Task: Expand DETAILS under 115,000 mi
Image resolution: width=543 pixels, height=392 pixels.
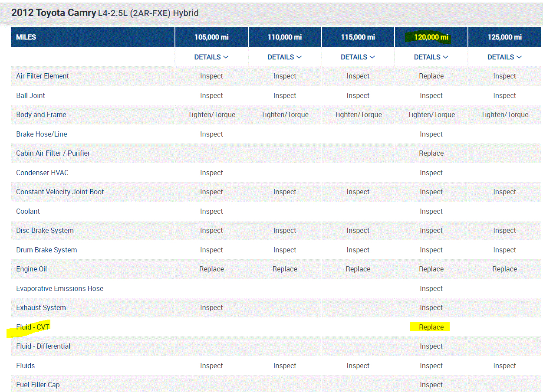Action: click(358, 57)
